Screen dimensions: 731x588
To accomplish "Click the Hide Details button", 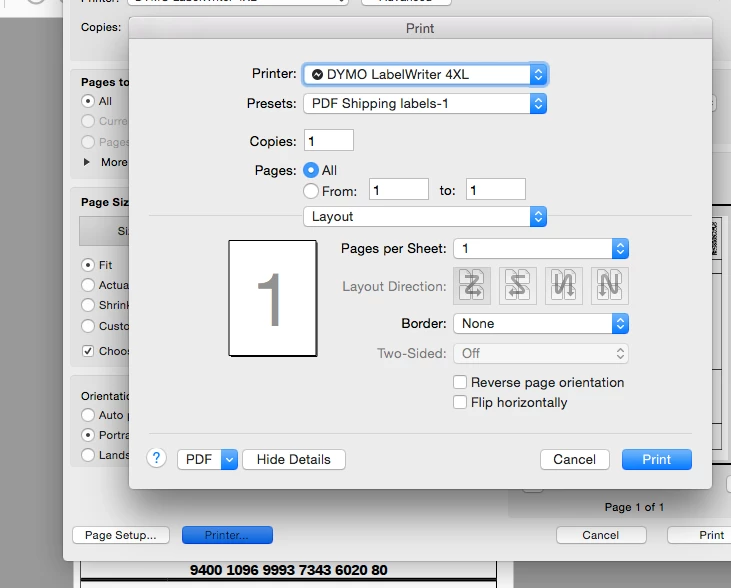I will pyautogui.click(x=294, y=460).
